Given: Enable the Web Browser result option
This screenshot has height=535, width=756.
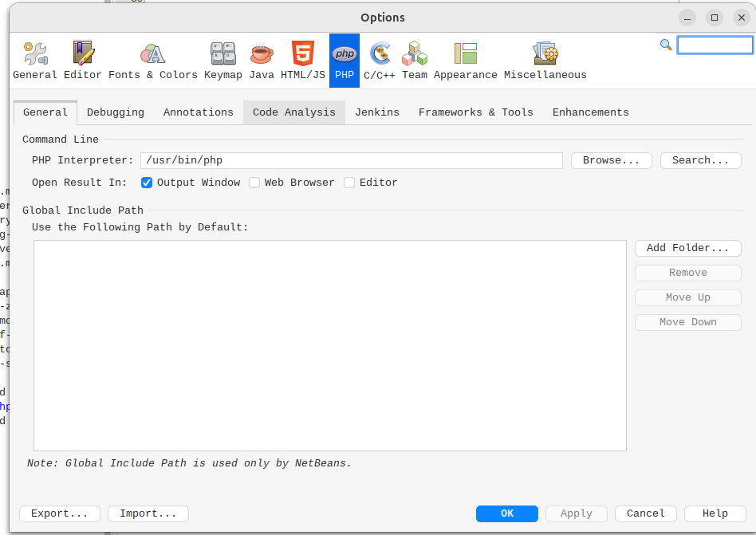Looking at the screenshot, I should pos(254,183).
